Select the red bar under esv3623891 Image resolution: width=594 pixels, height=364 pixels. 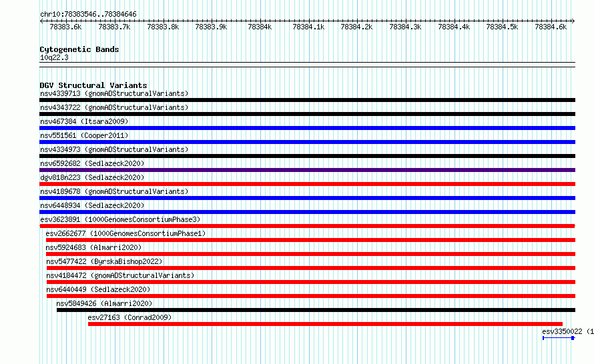coord(307,226)
